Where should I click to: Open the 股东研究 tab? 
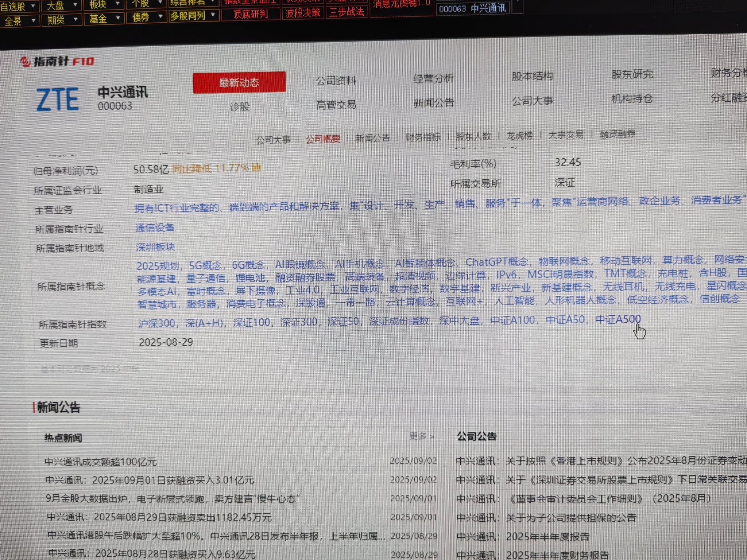tap(632, 74)
